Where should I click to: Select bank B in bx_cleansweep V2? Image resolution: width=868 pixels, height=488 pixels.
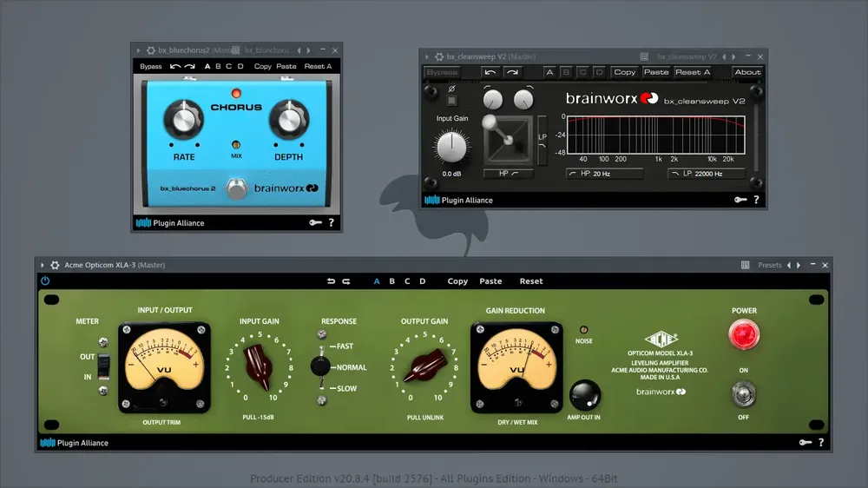click(x=566, y=72)
